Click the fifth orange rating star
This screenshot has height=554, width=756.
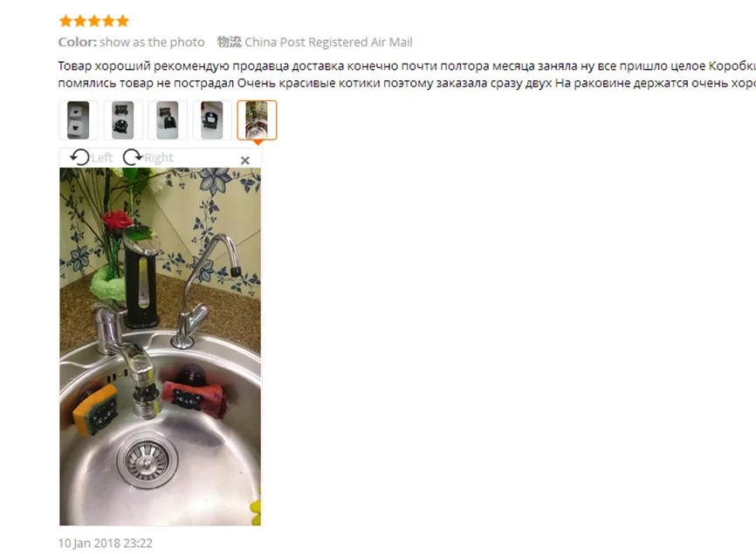(x=123, y=21)
